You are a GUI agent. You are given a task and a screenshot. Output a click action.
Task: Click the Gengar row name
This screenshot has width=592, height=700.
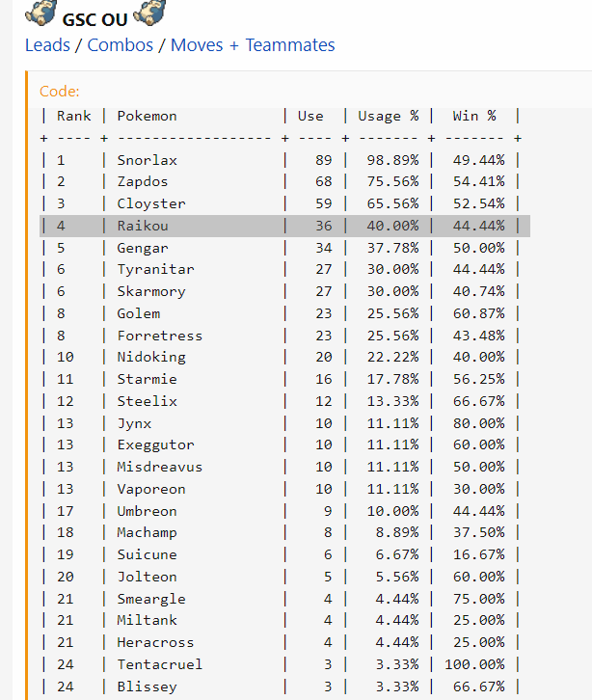(143, 248)
